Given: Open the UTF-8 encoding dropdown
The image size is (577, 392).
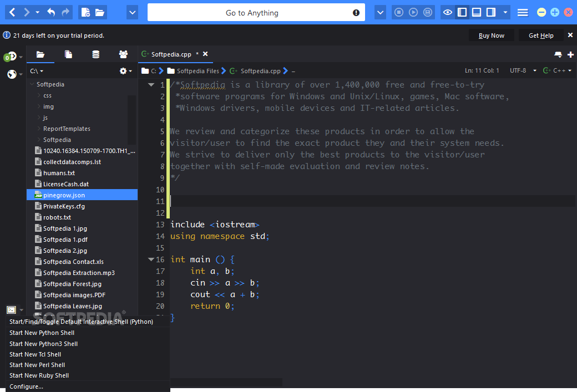Looking at the screenshot, I should point(523,70).
